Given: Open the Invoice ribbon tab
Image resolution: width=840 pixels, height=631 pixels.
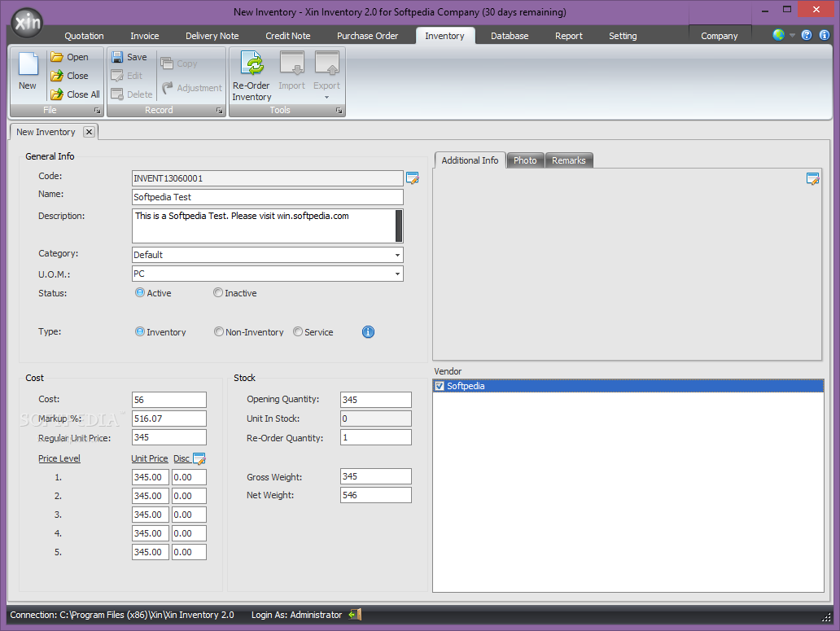Looking at the screenshot, I should tap(145, 36).
